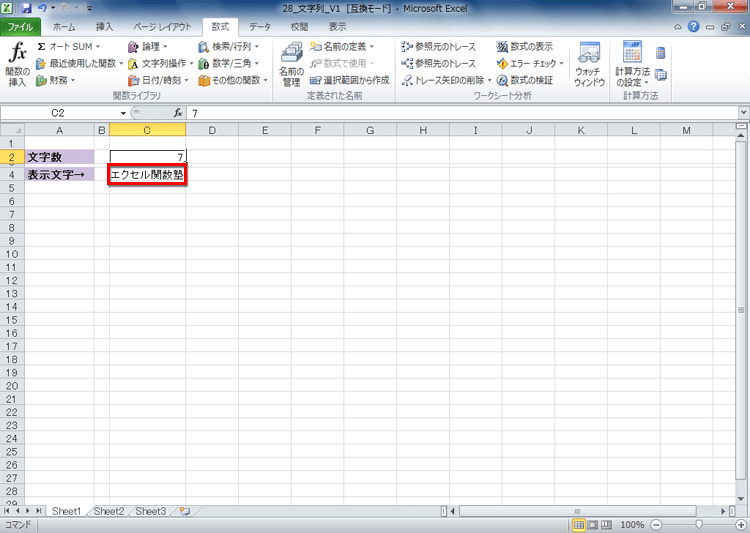Click the formula bar fx insert function icon

[x=178, y=113]
